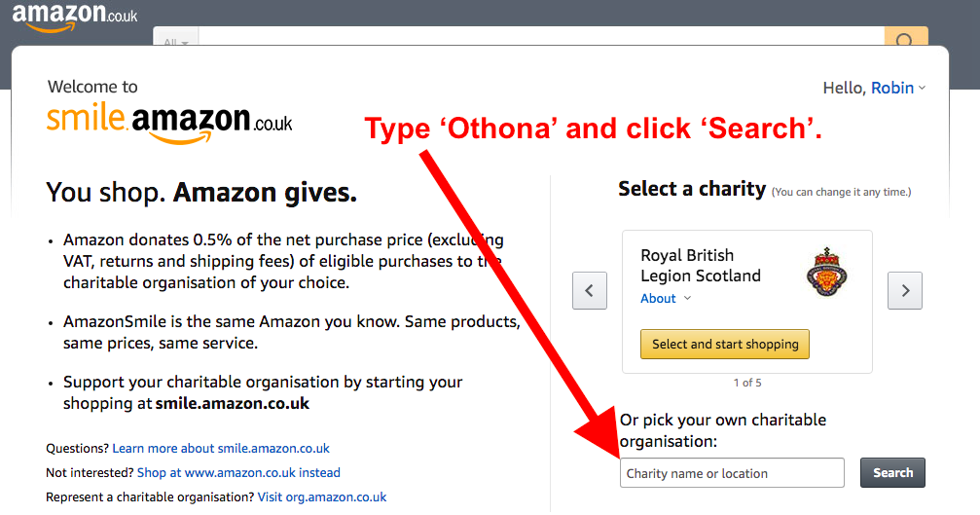Open Shop at www.amazon.co.uk instead link
The height and width of the screenshot is (515, 980).
238,473
